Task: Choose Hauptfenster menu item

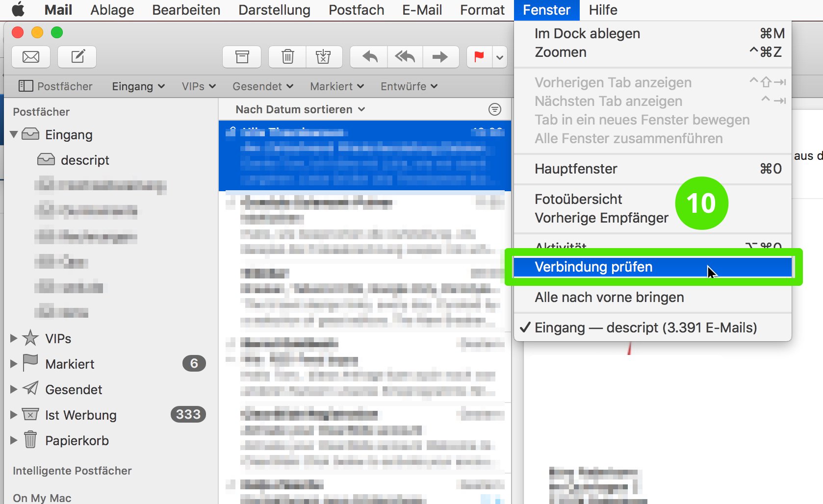Action: pyautogui.click(x=653, y=169)
